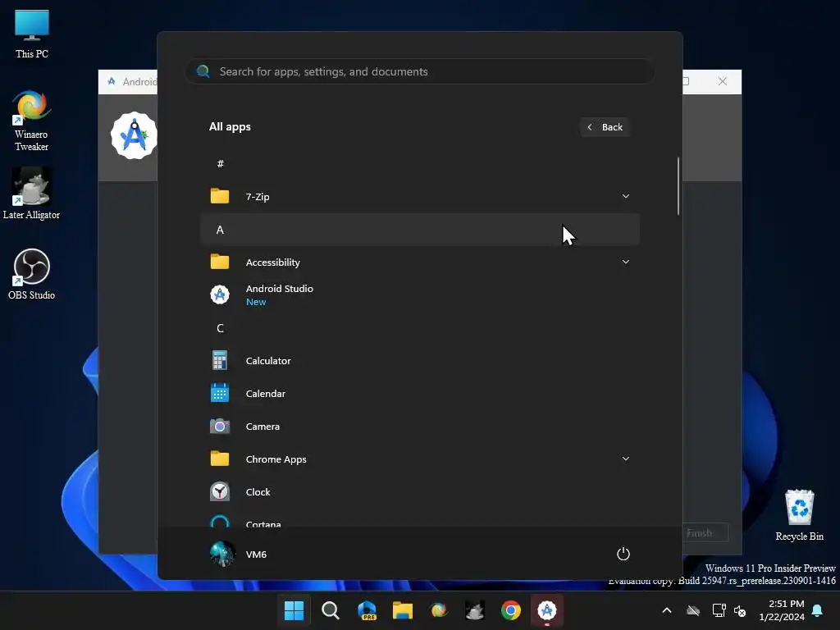The image size is (840, 630).
Task: Open taskbar Search magnifier
Action: (x=330, y=610)
